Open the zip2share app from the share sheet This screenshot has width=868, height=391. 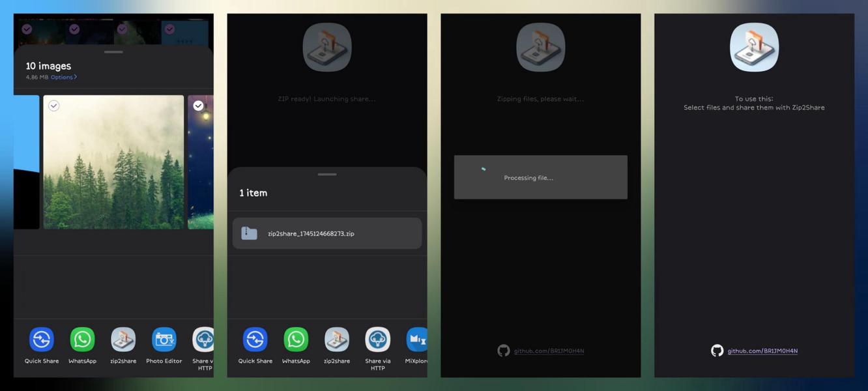(x=123, y=339)
